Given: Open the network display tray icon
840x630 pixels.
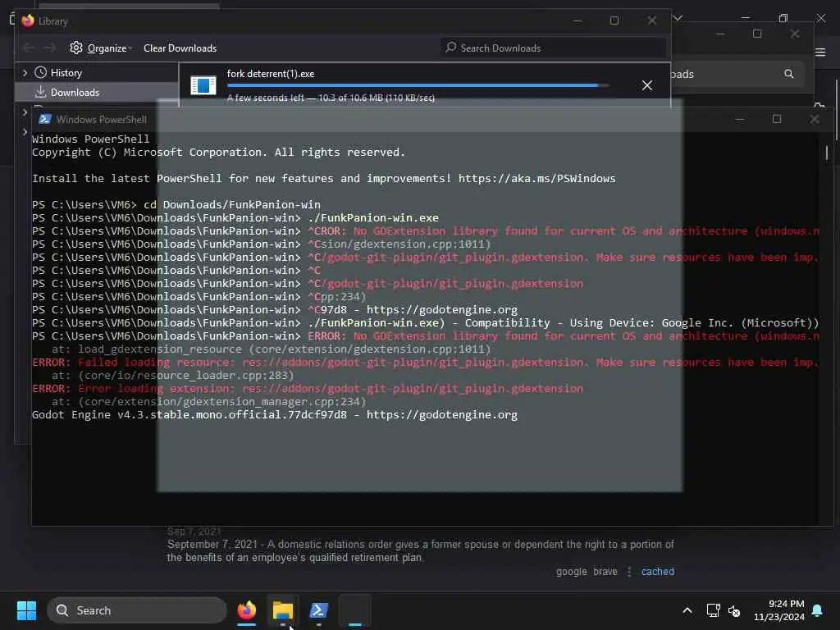Looking at the screenshot, I should pos(713,610).
